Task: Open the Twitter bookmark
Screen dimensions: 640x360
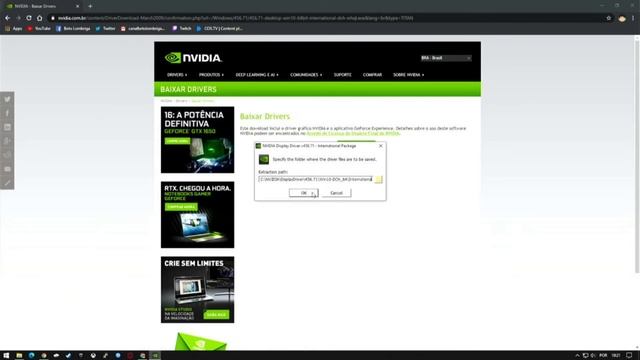Action: 105,29
